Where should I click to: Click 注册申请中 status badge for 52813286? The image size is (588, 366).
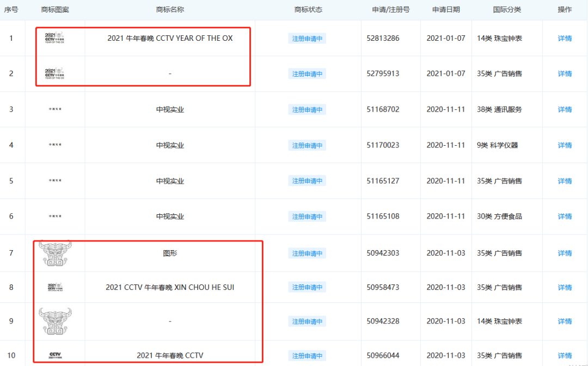tap(307, 39)
